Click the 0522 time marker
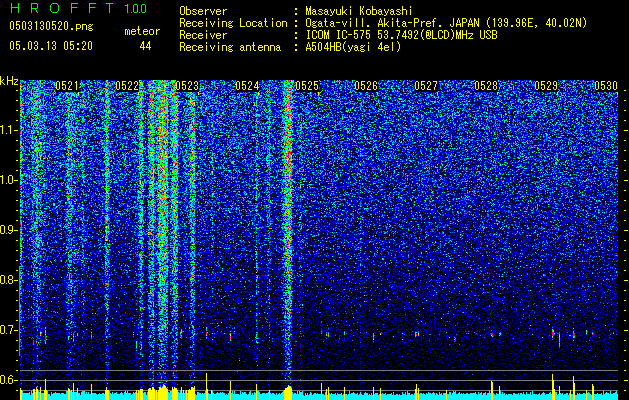The height and width of the screenshot is (400, 629). (x=127, y=86)
